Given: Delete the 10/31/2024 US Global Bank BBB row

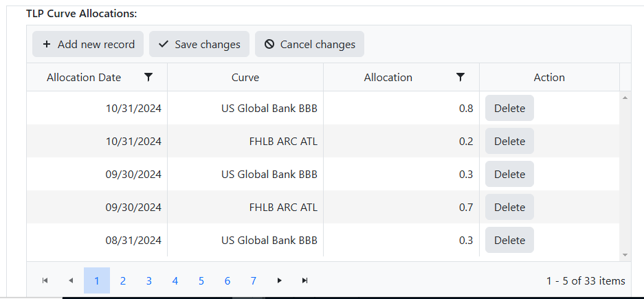Looking at the screenshot, I should [x=509, y=109].
